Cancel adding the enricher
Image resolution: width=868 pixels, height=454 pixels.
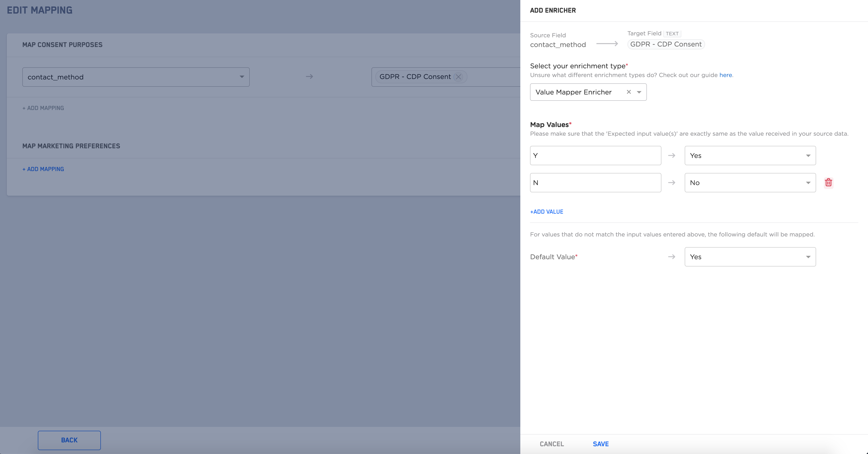pos(552,444)
